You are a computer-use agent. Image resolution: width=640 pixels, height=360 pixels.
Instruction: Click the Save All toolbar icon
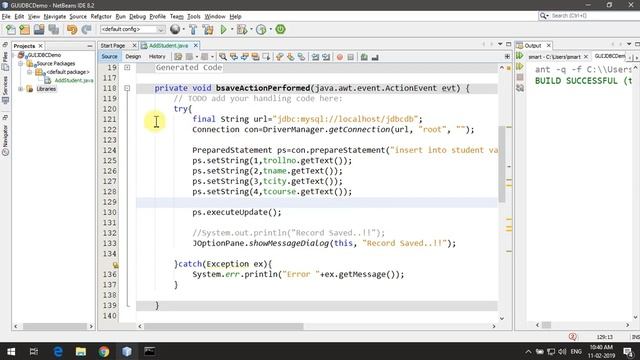click(x=54, y=29)
